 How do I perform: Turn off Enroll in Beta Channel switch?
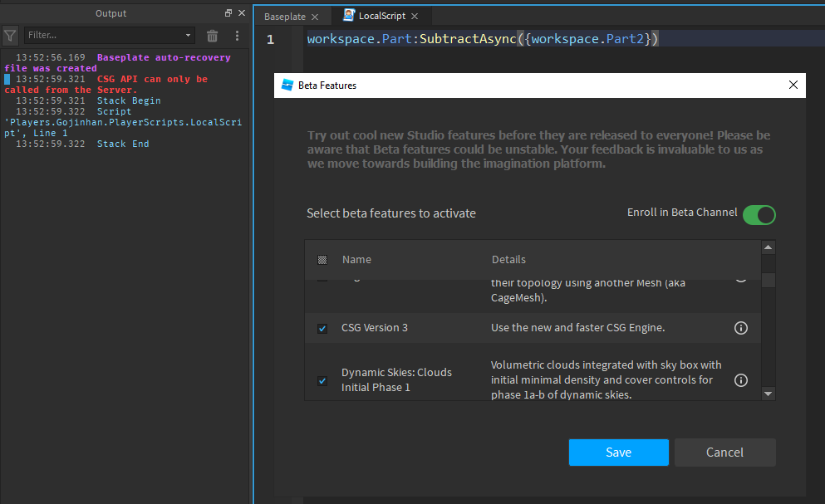pos(759,215)
